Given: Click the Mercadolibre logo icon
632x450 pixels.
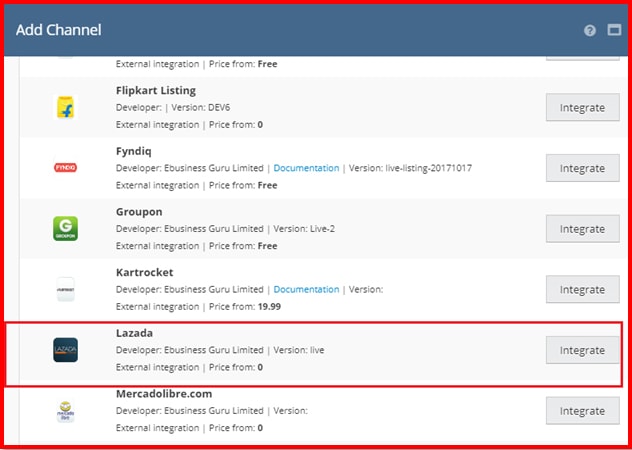Looking at the screenshot, I should click(65, 411).
